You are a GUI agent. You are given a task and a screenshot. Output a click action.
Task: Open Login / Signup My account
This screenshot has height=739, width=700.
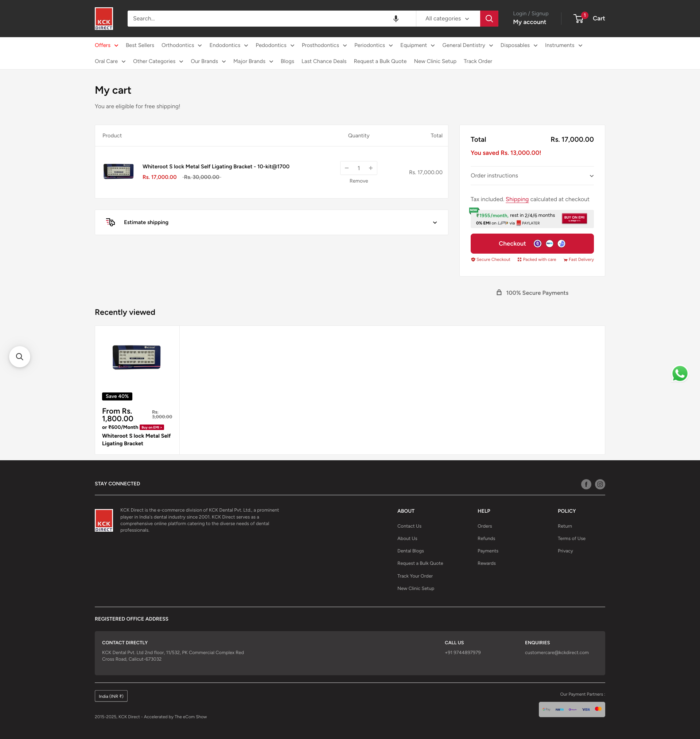pos(530,18)
